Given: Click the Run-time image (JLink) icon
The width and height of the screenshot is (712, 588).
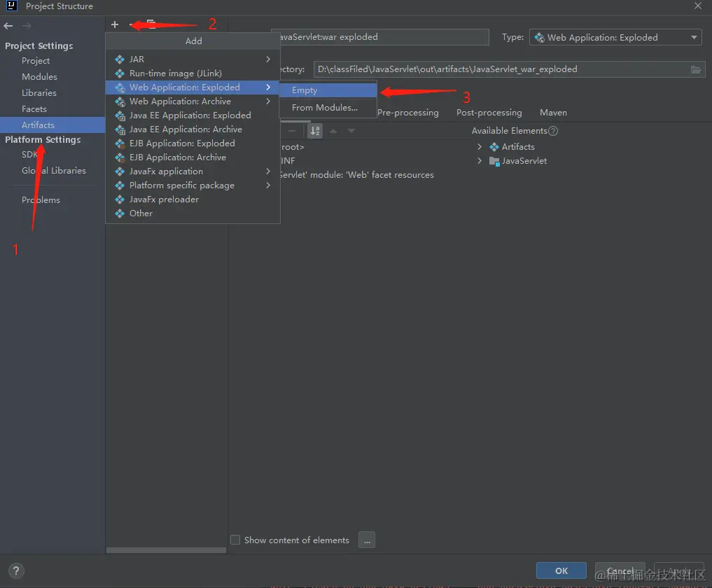Looking at the screenshot, I should [x=120, y=73].
